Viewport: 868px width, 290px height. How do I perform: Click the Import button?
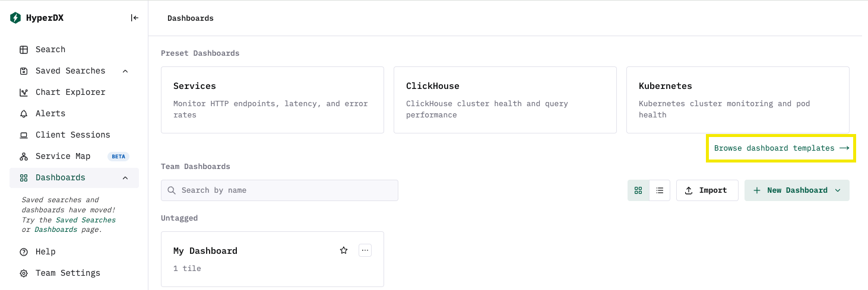pyautogui.click(x=707, y=190)
